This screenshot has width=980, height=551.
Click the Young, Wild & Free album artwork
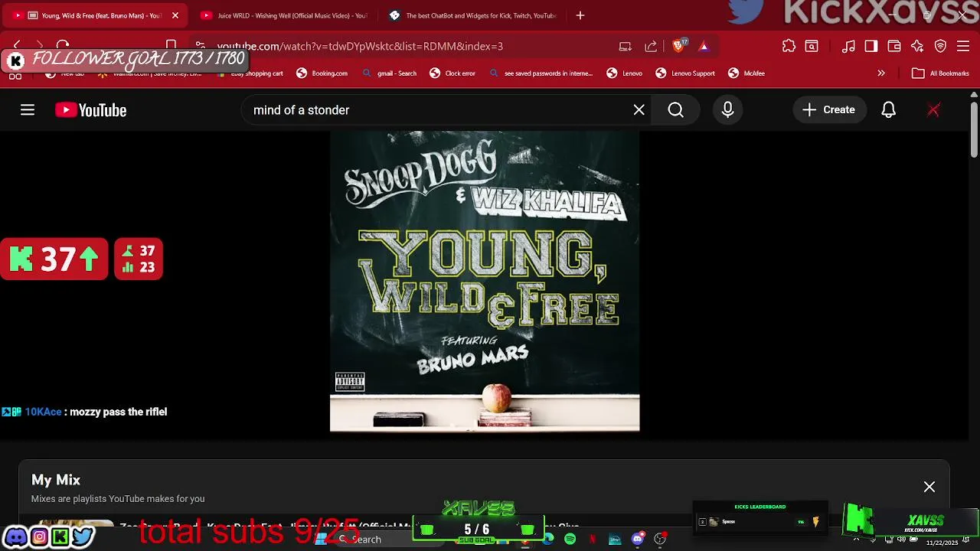pyautogui.click(x=485, y=281)
